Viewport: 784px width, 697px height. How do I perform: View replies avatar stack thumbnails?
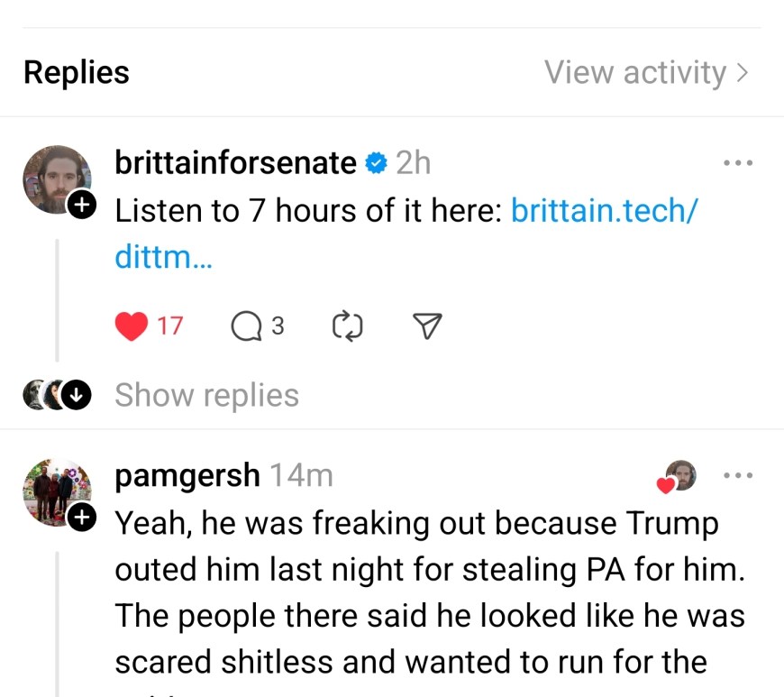[x=41, y=394]
